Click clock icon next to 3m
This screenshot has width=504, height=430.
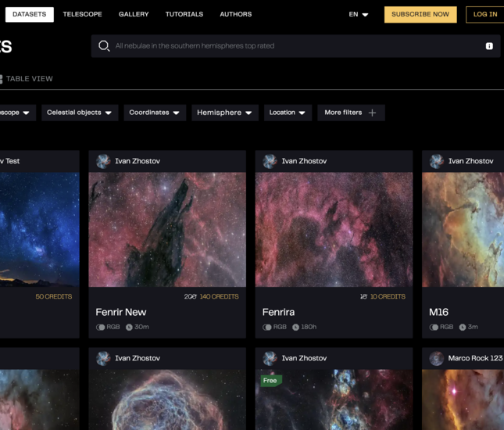(x=463, y=327)
